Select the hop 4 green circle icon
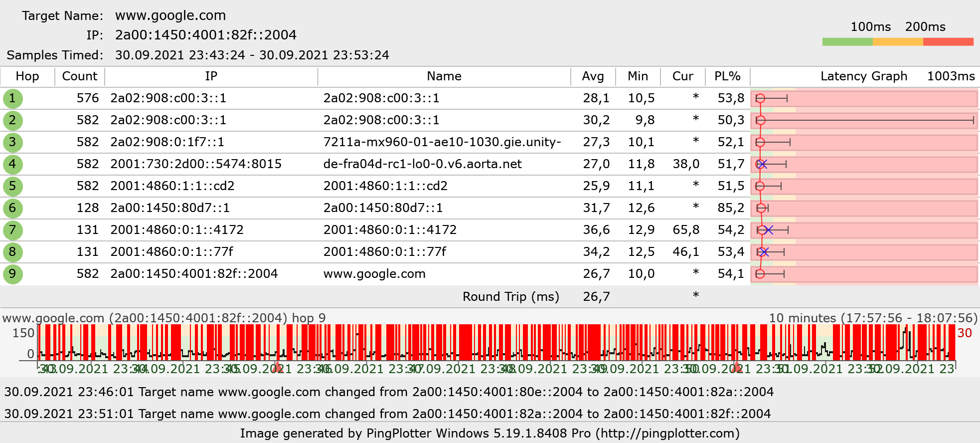Screen dimensions: 980x443 click(12, 164)
